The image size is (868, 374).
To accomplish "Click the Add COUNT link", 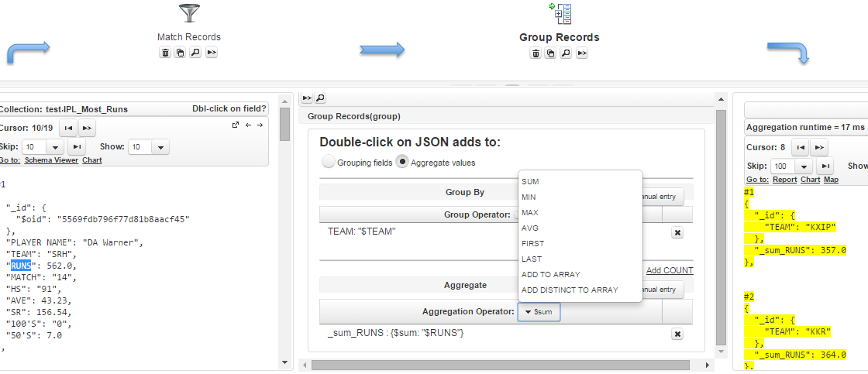I will click(670, 270).
